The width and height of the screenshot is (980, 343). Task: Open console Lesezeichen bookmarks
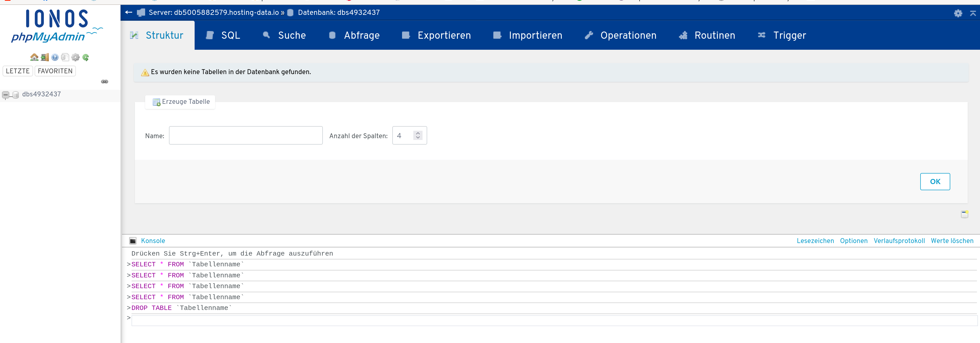tap(815, 241)
